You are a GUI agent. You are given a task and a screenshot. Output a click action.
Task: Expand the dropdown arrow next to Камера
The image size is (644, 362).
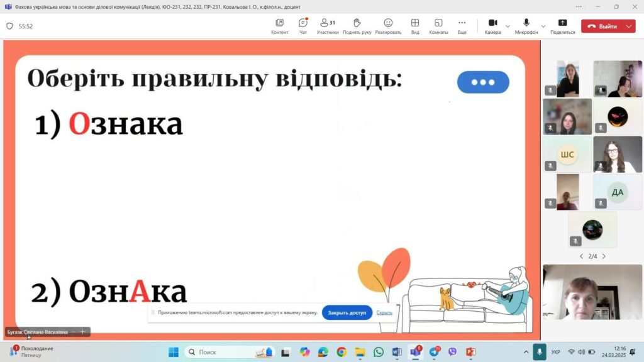(x=508, y=26)
